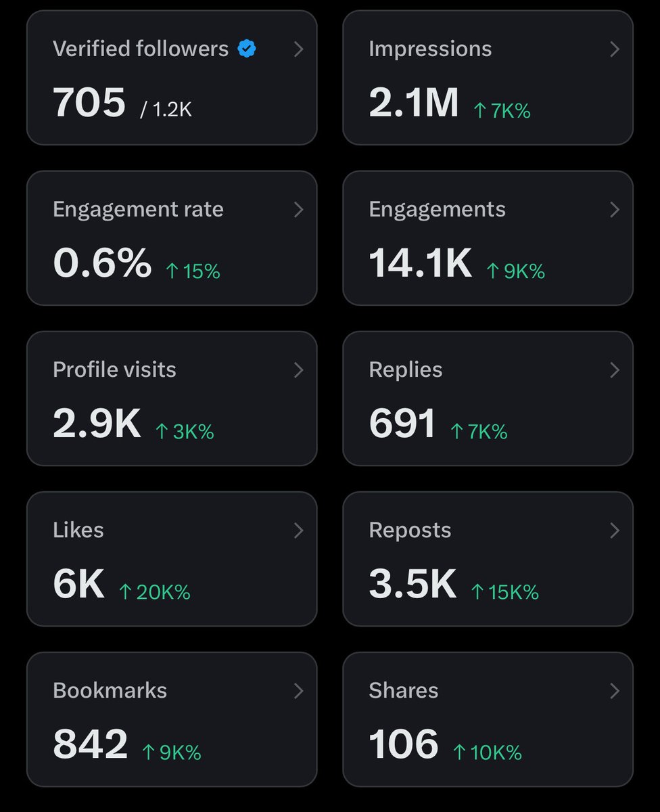Select the 705 verified followers count
The image size is (660, 812).
click(89, 103)
